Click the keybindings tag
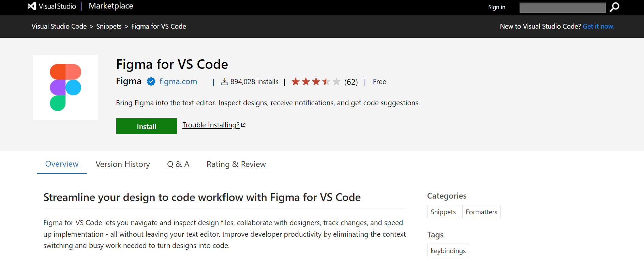The width and height of the screenshot is (644, 264). pyautogui.click(x=448, y=251)
